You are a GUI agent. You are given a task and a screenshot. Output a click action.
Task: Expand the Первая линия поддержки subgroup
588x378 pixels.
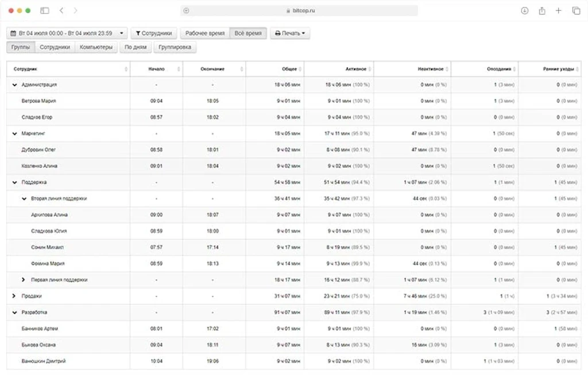[23, 280]
